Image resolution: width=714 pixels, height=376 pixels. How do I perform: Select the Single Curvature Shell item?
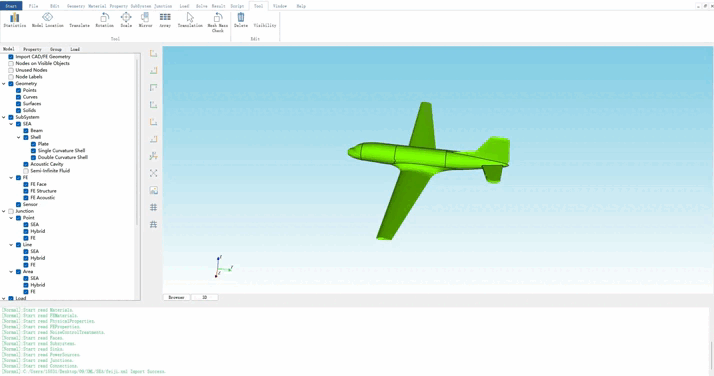pyautogui.click(x=61, y=151)
